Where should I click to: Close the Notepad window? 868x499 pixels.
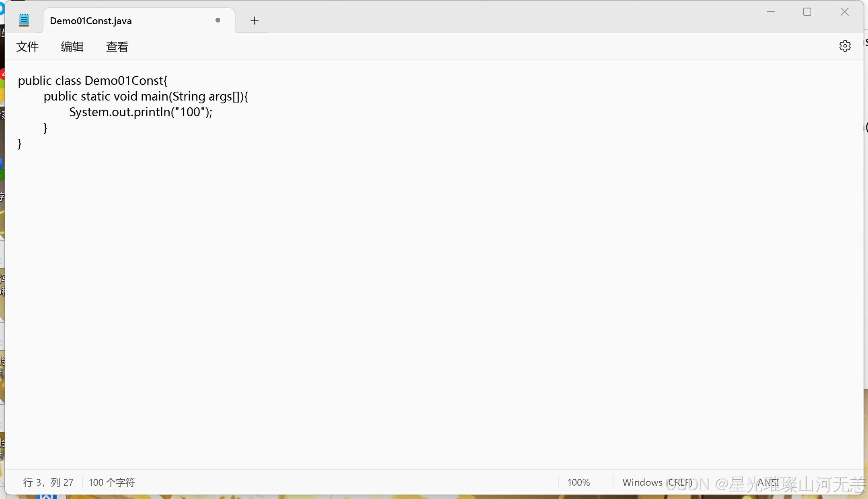pos(844,12)
